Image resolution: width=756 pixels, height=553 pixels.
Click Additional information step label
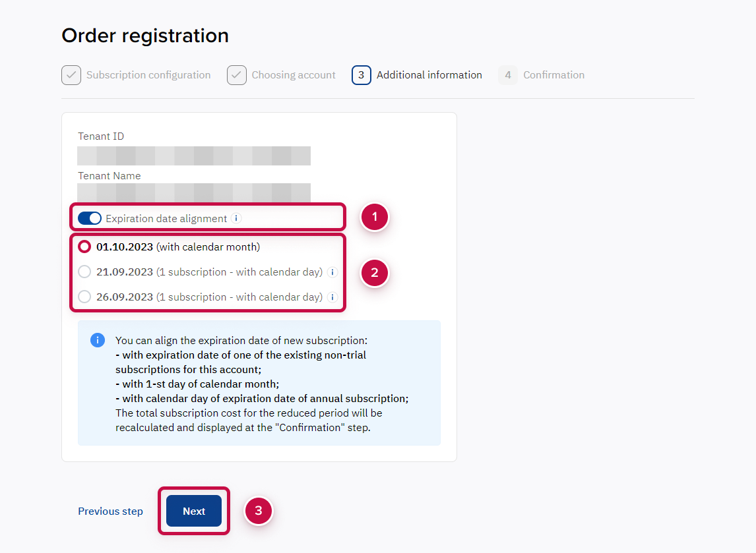[429, 75]
